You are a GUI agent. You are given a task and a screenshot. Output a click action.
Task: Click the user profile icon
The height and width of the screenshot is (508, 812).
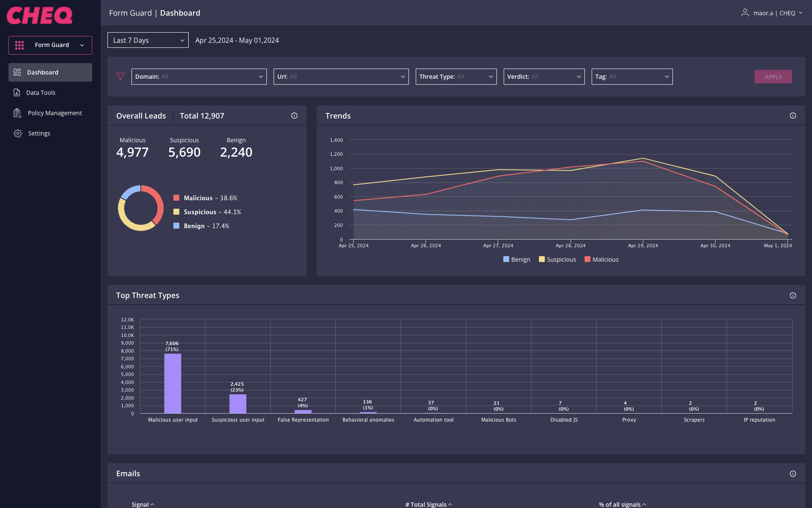pyautogui.click(x=744, y=13)
